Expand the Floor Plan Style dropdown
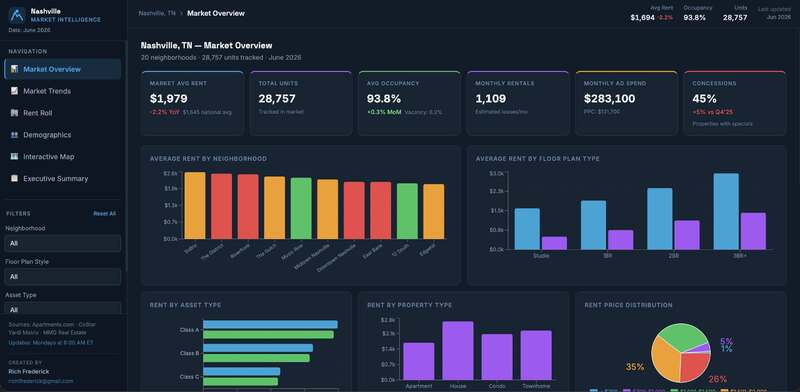 coord(63,277)
